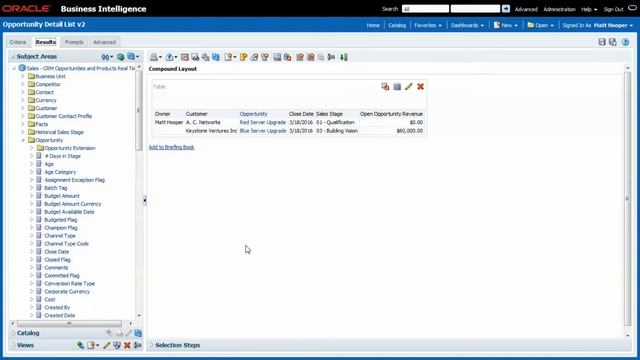Collapse the left pane with splitter arrow
Viewport: 640px width, 360px height.
pyautogui.click(x=144, y=200)
